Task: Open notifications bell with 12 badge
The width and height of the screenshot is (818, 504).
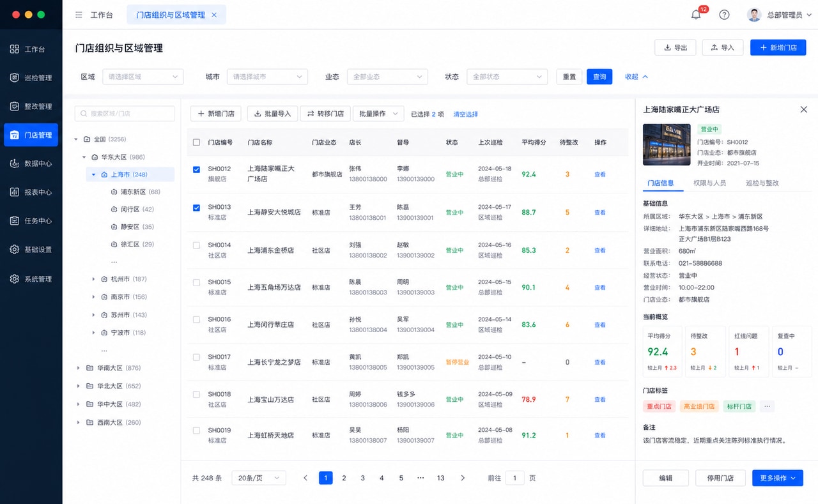Action: pyautogui.click(x=697, y=15)
